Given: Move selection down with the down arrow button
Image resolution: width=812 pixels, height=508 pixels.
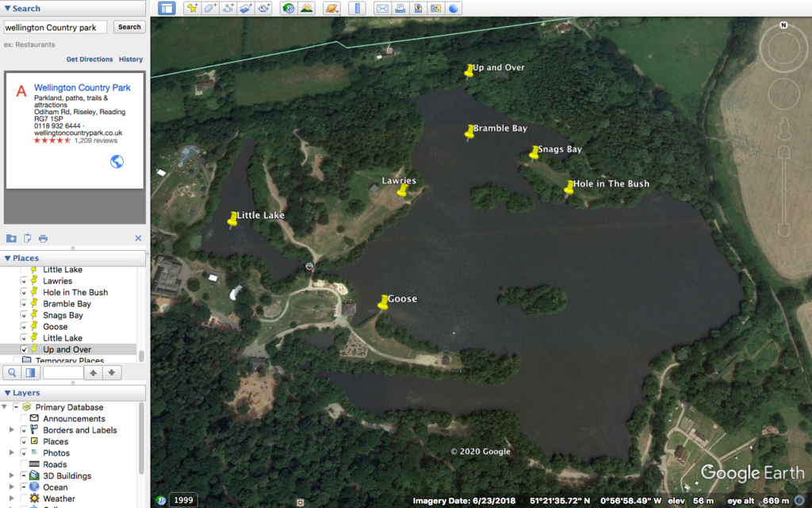Looking at the screenshot, I should pos(112,373).
